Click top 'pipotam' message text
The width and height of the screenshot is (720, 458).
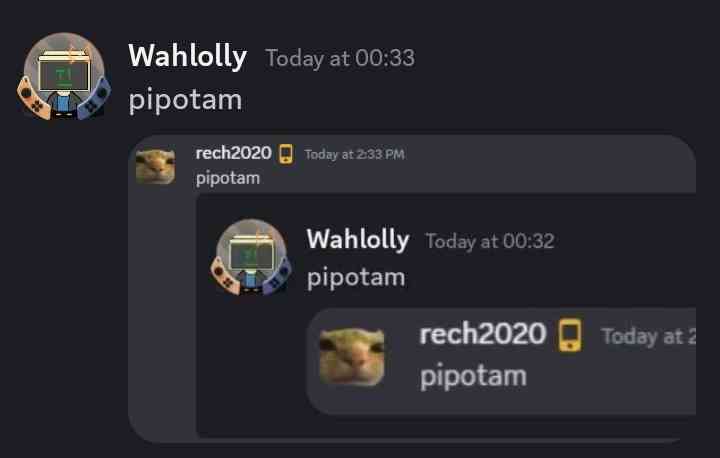click(186, 101)
